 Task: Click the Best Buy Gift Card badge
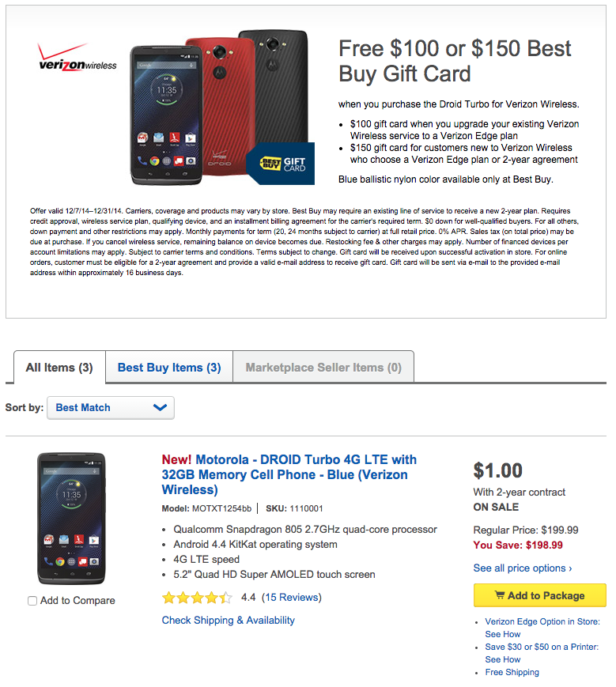(x=281, y=164)
